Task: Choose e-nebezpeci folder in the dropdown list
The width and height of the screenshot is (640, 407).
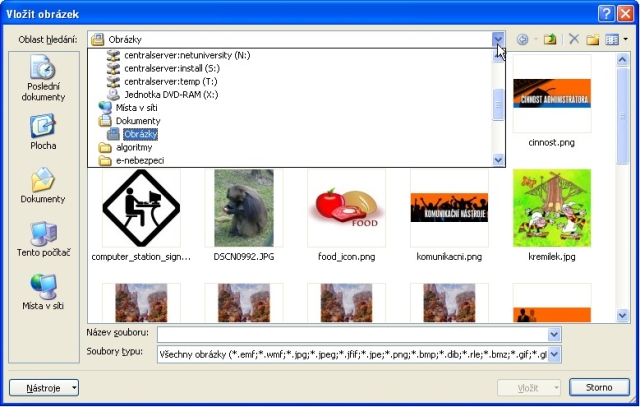Action: pos(140,160)
